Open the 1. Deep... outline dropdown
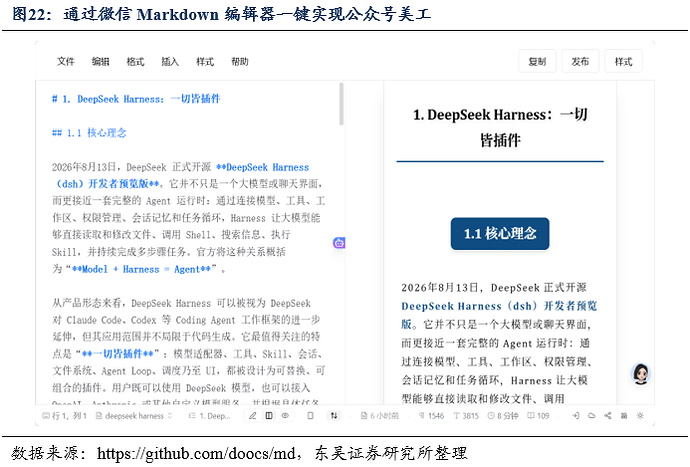Image resolution: width=690 pixels, height=467 pixels. point(209,416)
